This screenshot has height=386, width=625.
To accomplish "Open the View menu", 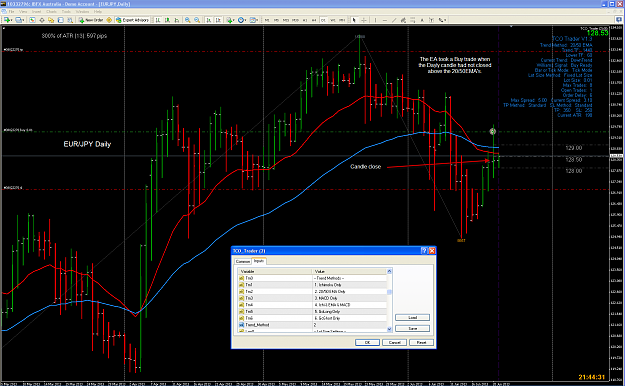I will [23, 12].
